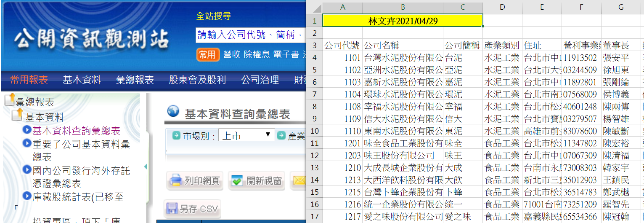
Task: Click bullet icon before 國內公司發行海外存託憑證彙總表
Action: coord(28,170)
